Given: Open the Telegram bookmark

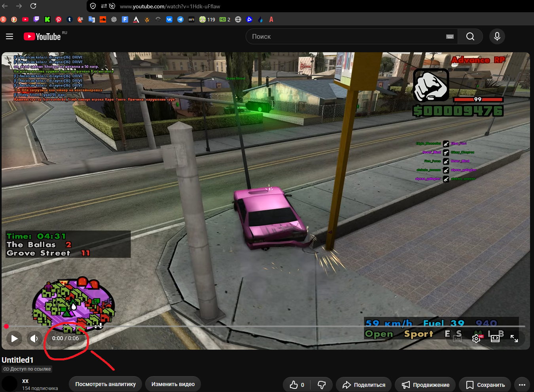Looking at the screenshot, I should 180,19.
